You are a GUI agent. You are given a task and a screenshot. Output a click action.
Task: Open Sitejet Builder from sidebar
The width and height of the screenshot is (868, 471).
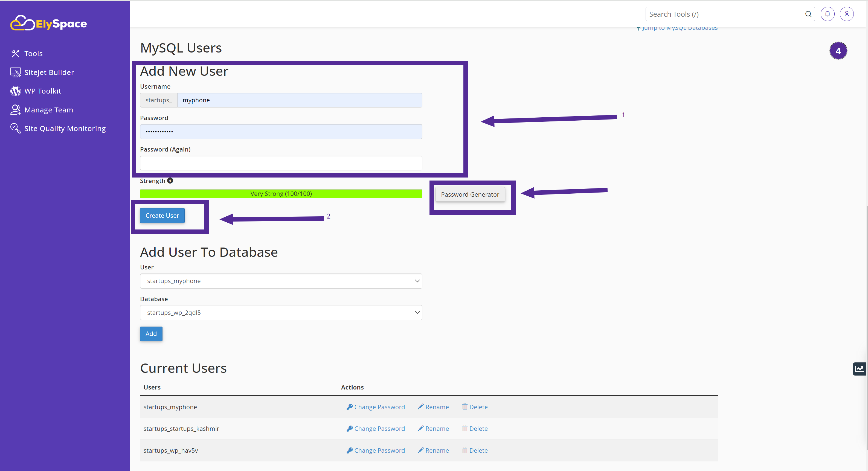pos(49,72)
